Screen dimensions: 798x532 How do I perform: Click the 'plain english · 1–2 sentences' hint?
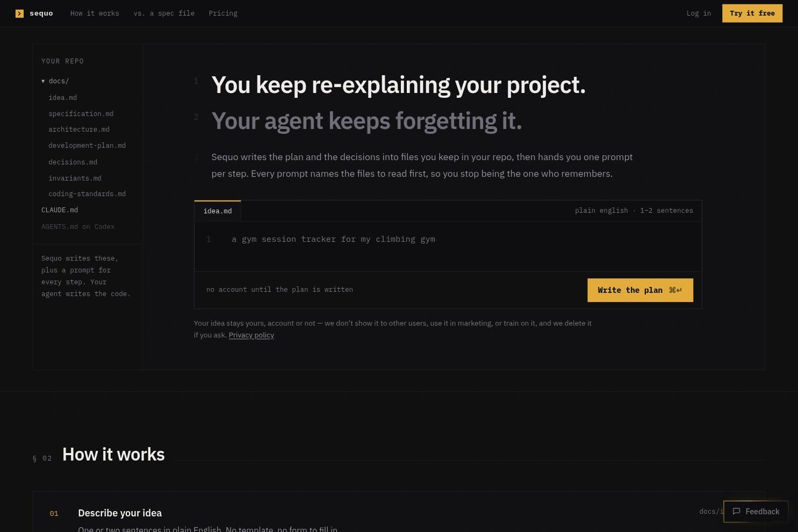click(x=634, y=211)
